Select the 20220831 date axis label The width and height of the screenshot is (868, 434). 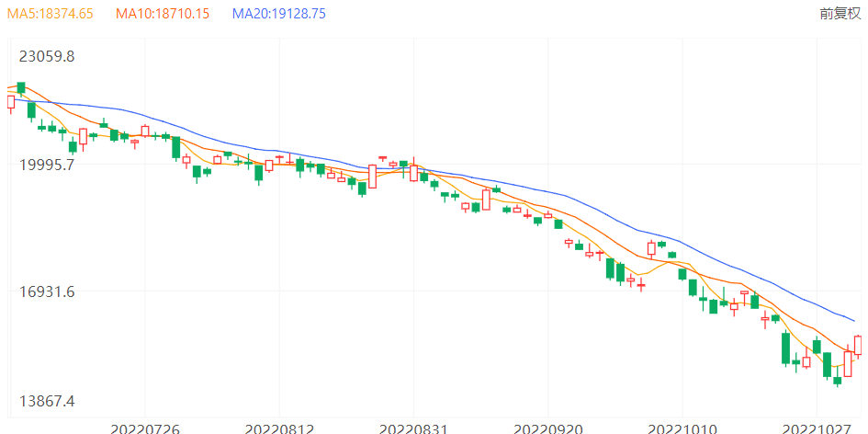coord(413,429)
